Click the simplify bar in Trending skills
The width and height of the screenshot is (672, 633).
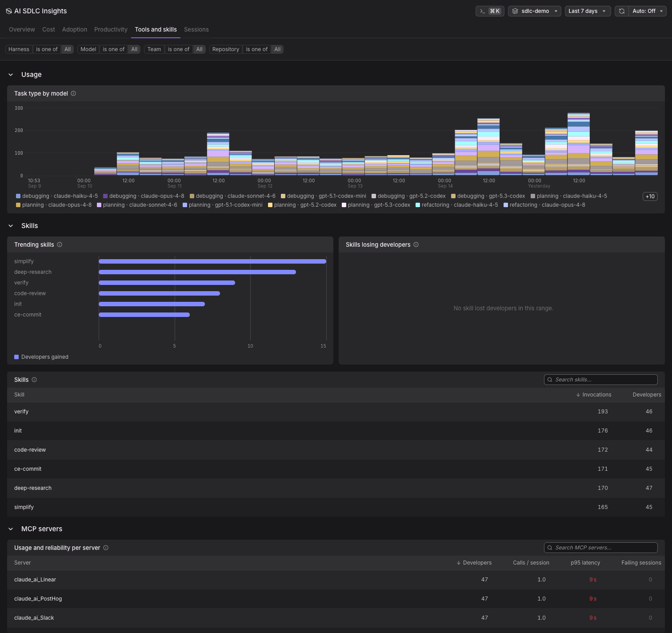pyautogui.click(x=212, y=261)
